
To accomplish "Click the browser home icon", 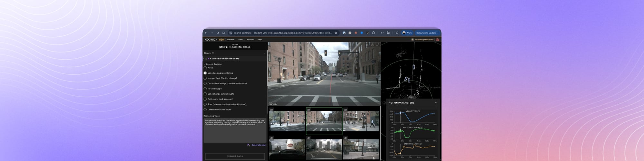I will pyautogui.click(x=223, y=33).
